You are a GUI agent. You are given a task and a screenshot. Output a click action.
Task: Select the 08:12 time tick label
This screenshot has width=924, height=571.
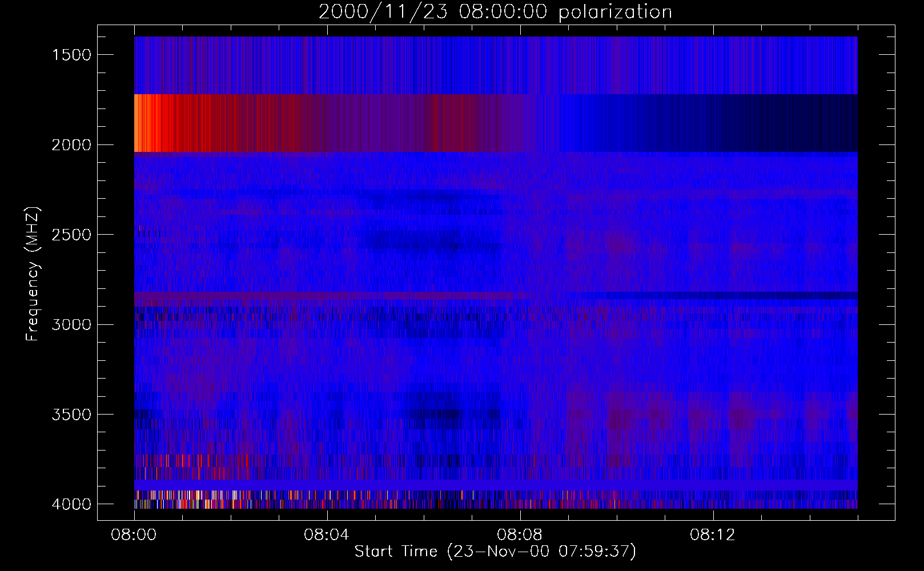click(x=713, y=535)
